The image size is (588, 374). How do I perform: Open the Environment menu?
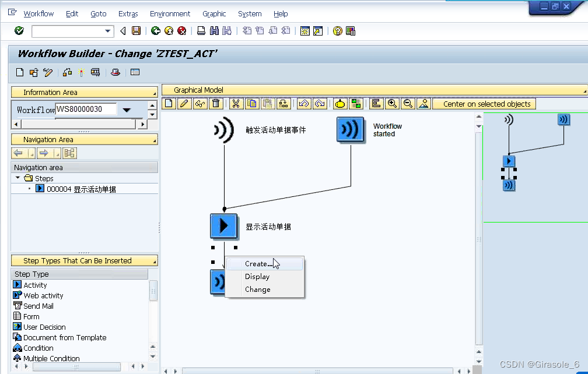coord(170,14)
